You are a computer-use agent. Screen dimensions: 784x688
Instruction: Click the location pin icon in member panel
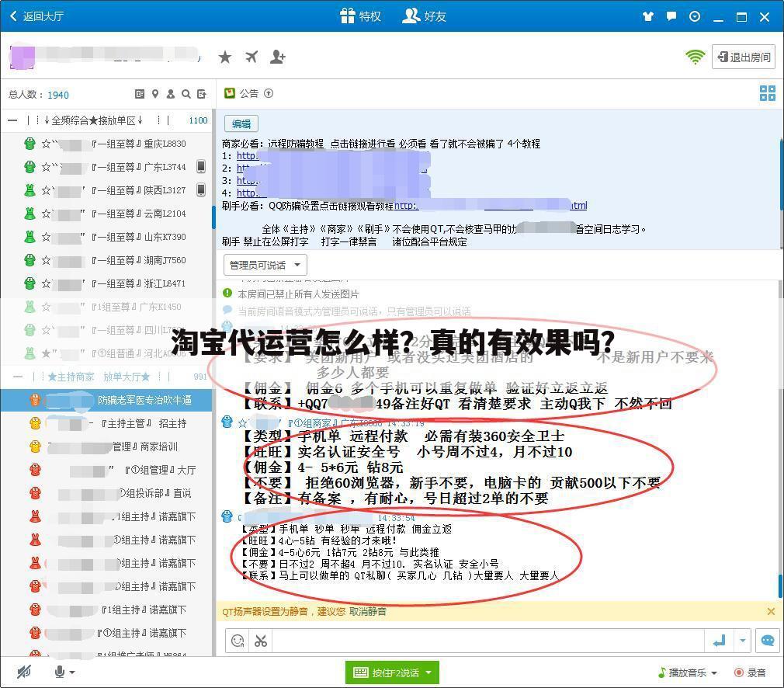click(155, 93)
